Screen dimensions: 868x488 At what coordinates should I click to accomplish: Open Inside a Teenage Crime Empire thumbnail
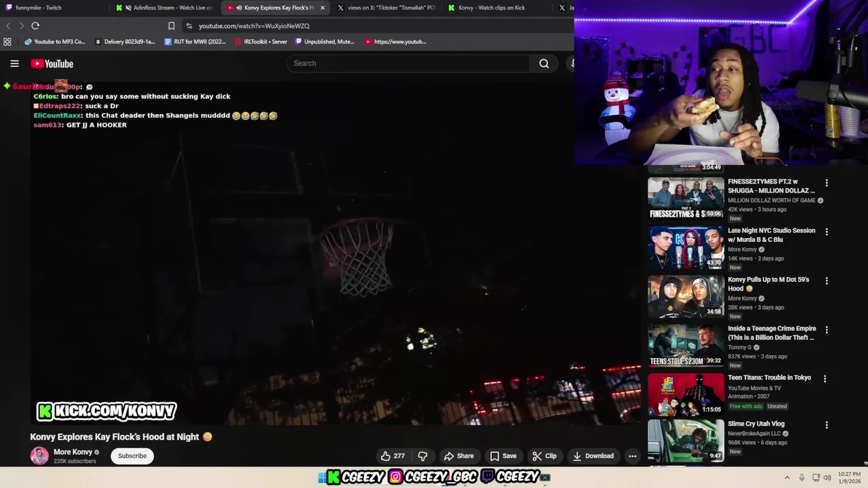(x=686, y=345)
